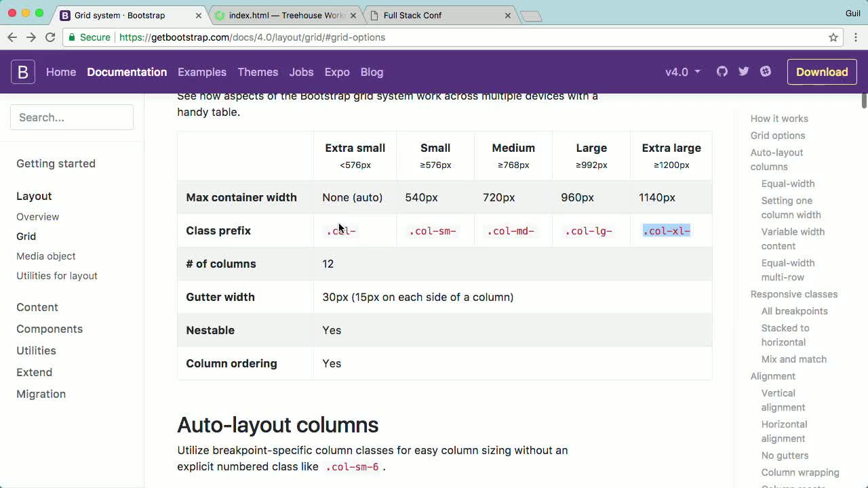
Task: Click the Twitter bird icon in the navbar
Action: point(743,71)
